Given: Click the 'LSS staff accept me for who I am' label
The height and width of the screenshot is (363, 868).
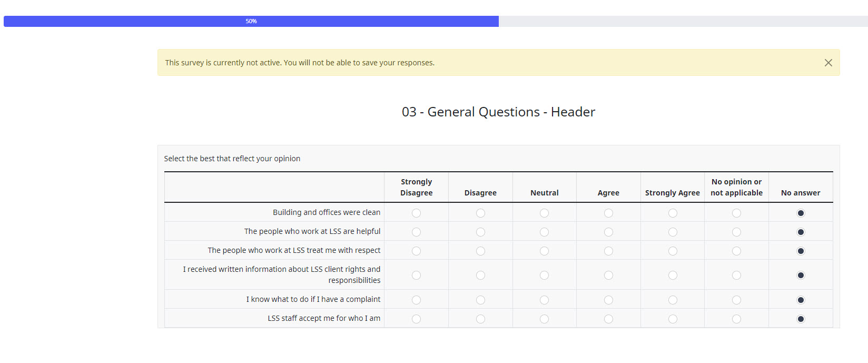Looking at the screenshot, I should click(x=323, y=318).
